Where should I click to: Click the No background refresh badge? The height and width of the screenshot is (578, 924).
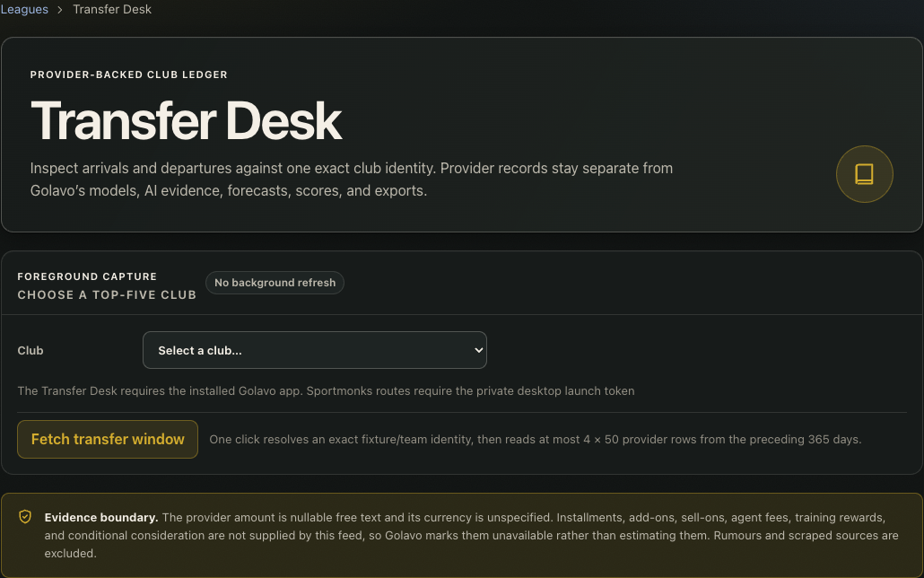click(275, 283)
